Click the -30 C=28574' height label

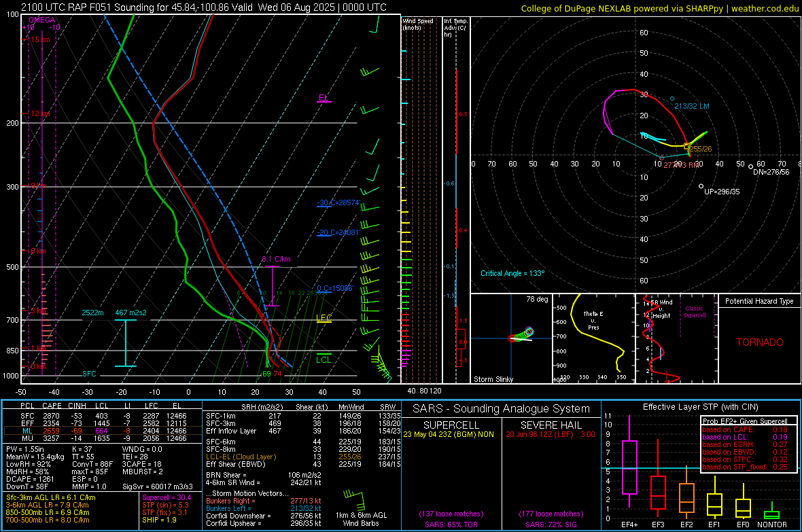[x=338, y=202]
